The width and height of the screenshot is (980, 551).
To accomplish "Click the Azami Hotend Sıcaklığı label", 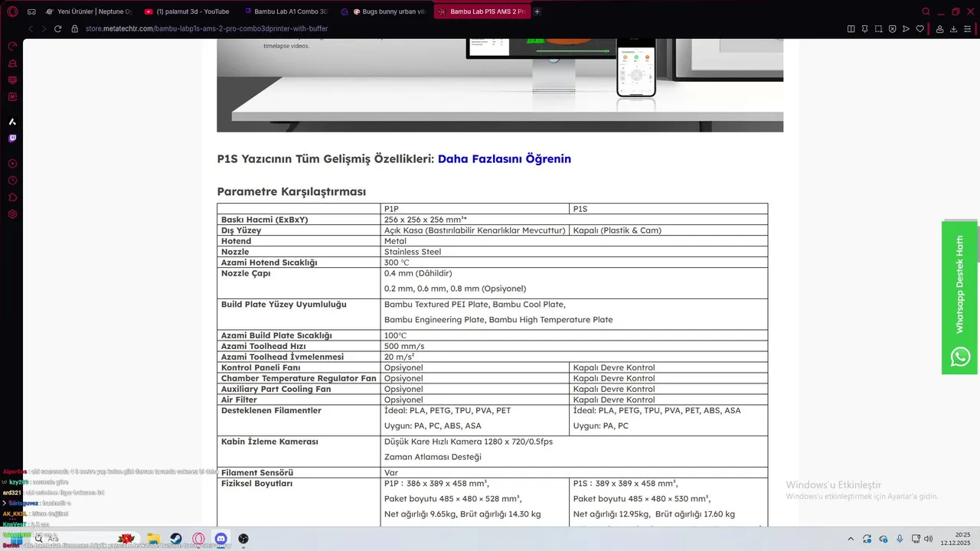I will click(x=269, y=262).
